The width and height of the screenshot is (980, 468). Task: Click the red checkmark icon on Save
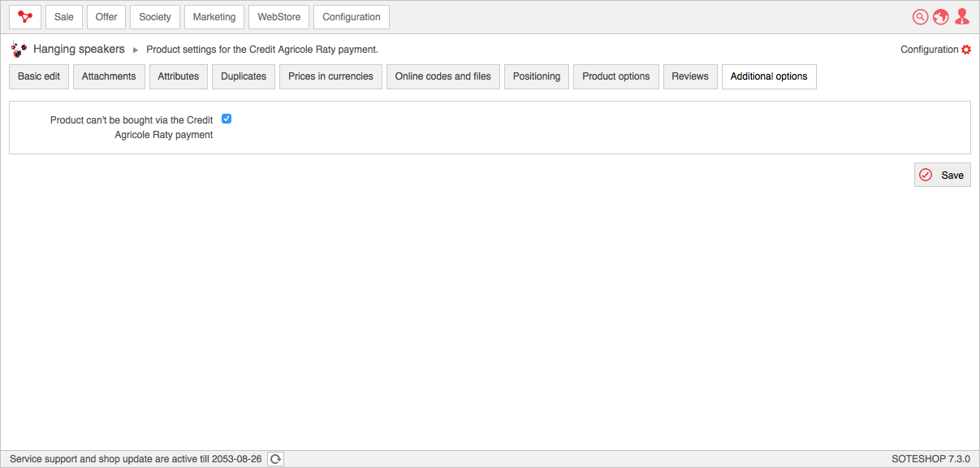pos(926,175)
